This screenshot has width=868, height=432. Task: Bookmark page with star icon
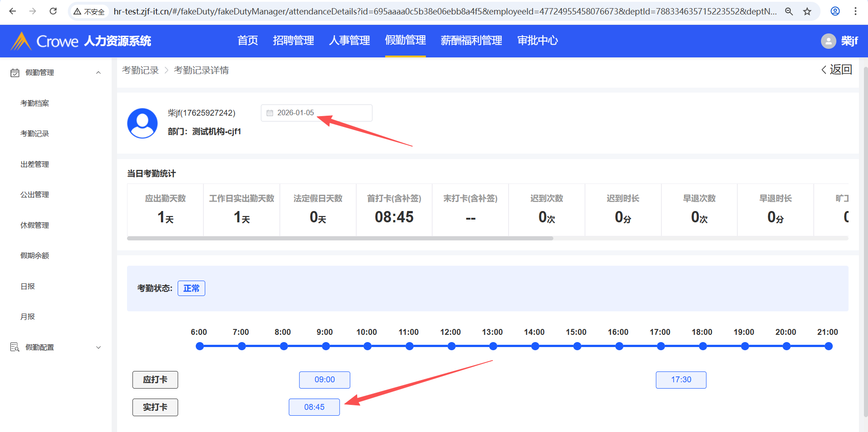point(807,11)
